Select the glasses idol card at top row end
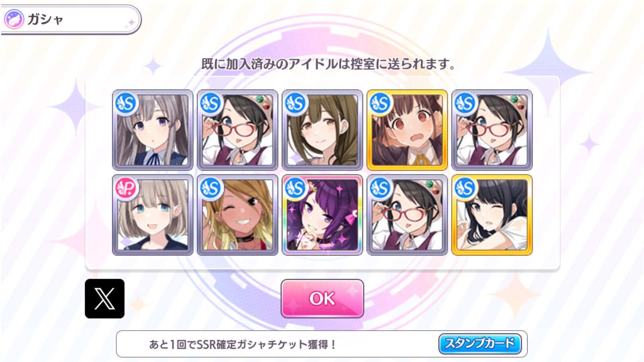644x362 pixels. (492, 130)
